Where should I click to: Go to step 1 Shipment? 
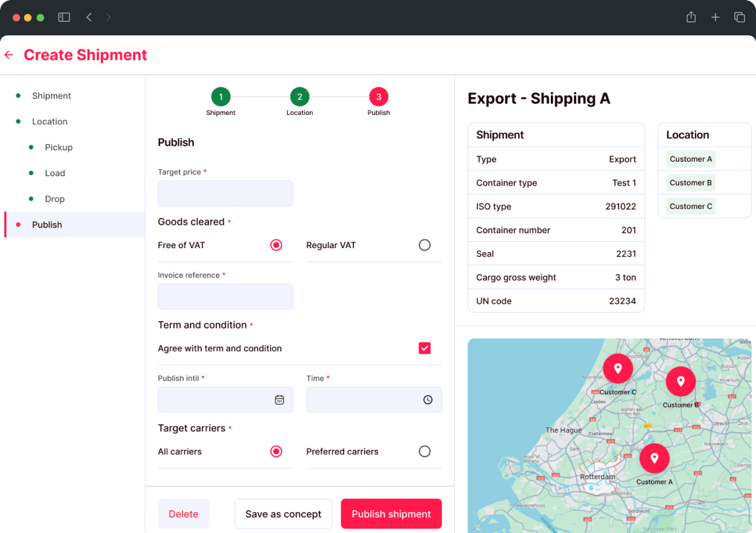[221, 97]
